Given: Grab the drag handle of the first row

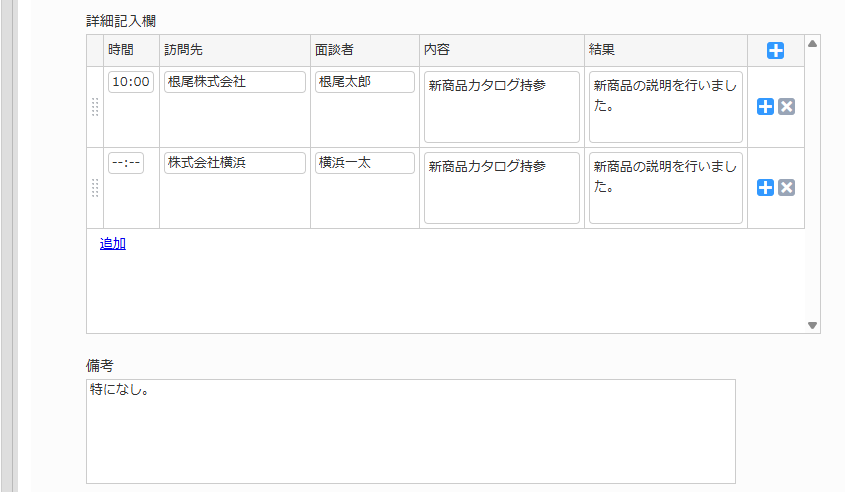Looking at the screenshot, I should pos(95,107).
